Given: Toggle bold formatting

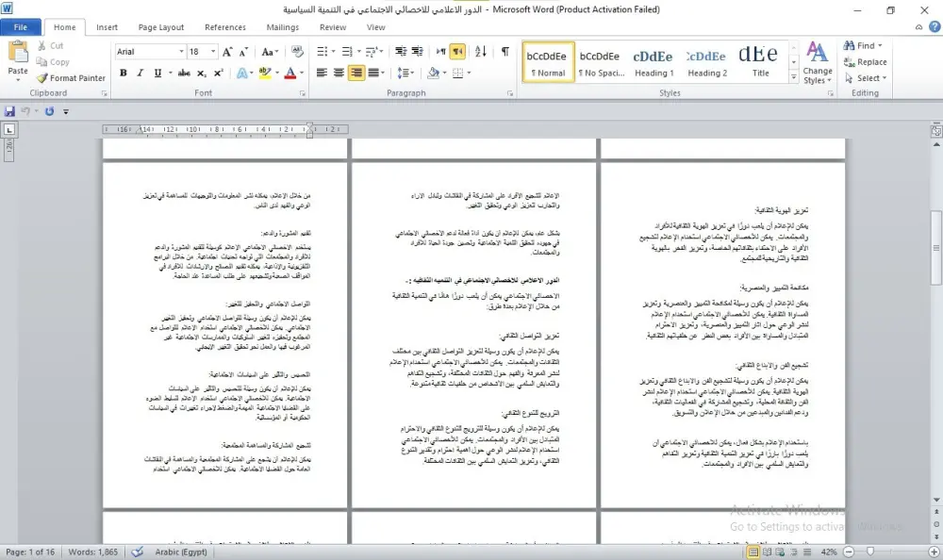Looking at the screenshot, I should [123, 73].
